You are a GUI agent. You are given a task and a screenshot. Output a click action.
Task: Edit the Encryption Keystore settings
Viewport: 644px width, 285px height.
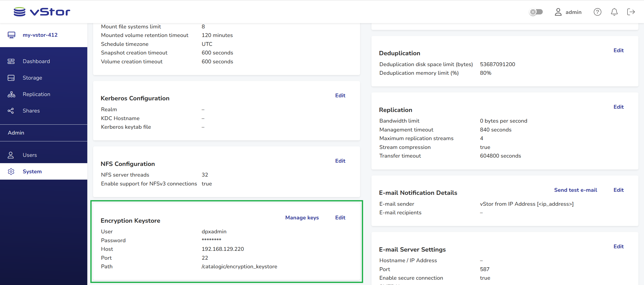tap(340, 218)
